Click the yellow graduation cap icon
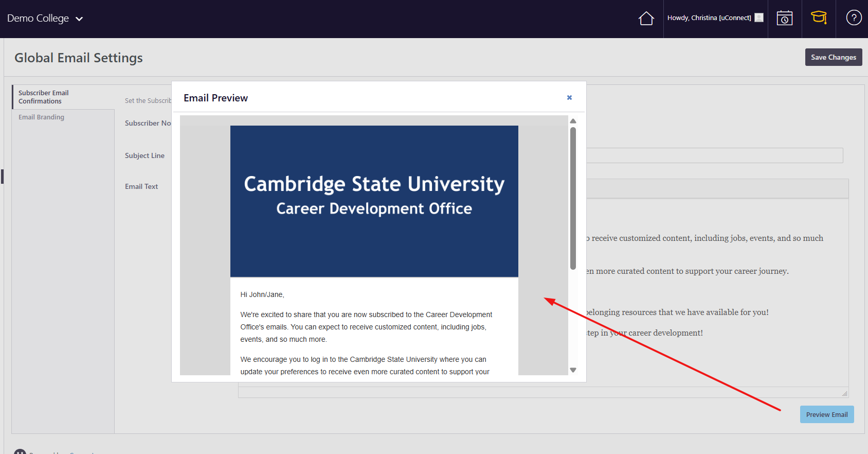Image resolution: width=868 pixels, height=454 pixels. pyautogui.click(x=818, y=18)
